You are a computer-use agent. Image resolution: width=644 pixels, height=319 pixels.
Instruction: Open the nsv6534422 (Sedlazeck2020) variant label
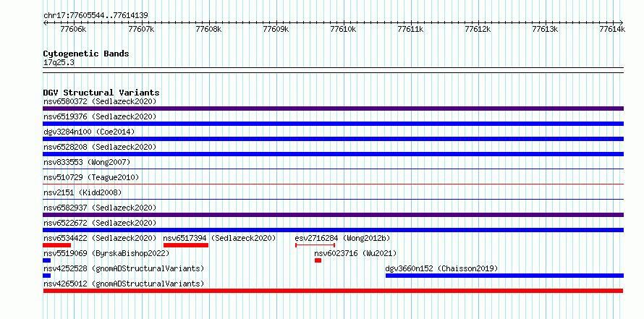(x=100, y=238)
